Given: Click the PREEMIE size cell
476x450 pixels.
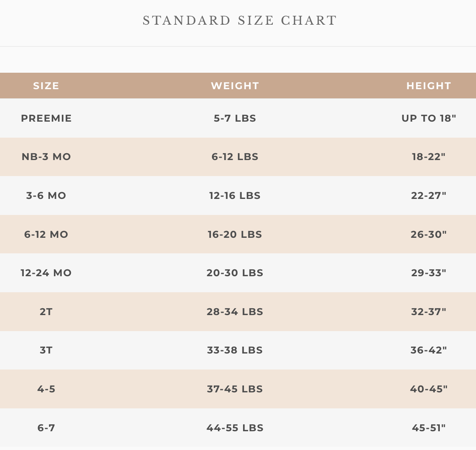Looking at the screenshot, I should (46, 118).
